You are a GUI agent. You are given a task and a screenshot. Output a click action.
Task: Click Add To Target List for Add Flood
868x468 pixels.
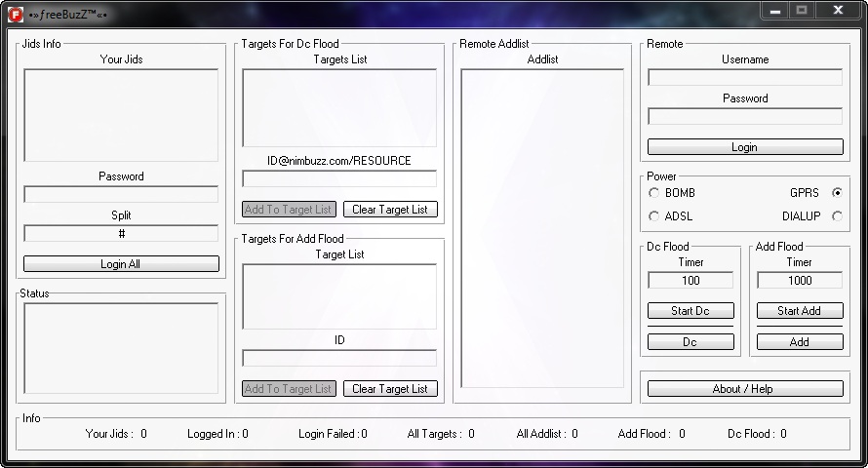[289, 388]
